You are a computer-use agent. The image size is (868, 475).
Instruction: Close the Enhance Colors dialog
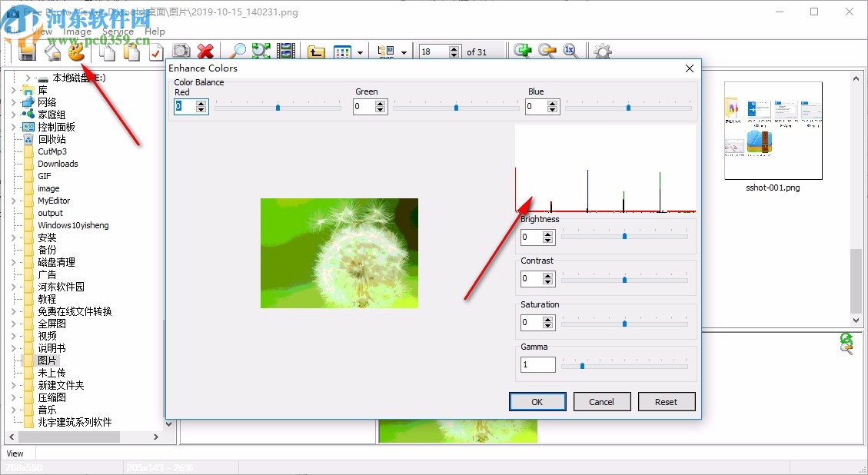[689, 68]
